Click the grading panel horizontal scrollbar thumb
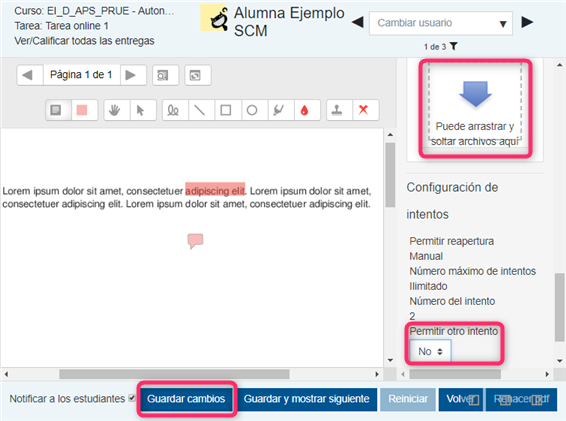Screen dimensions: 566x421 pyautogui.click(x=455, y=374)
